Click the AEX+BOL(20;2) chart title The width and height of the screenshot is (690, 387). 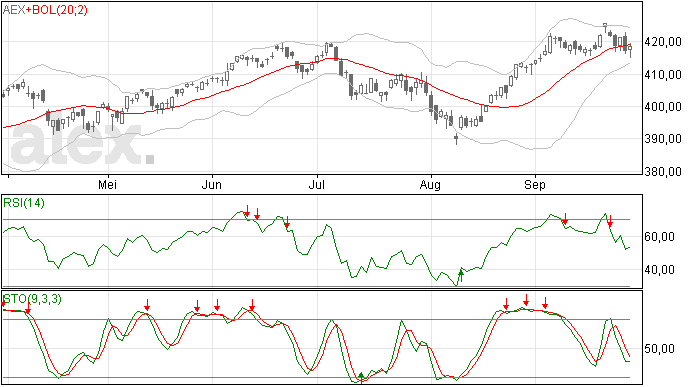tap(45, 10)
